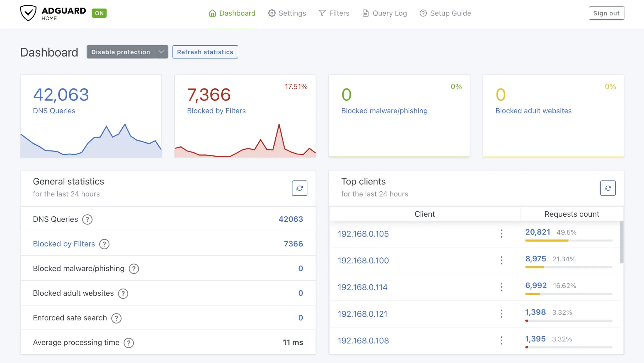Click the Settings gear icon
The width and height of the screenshot is (644, 363).
point(271,13)
